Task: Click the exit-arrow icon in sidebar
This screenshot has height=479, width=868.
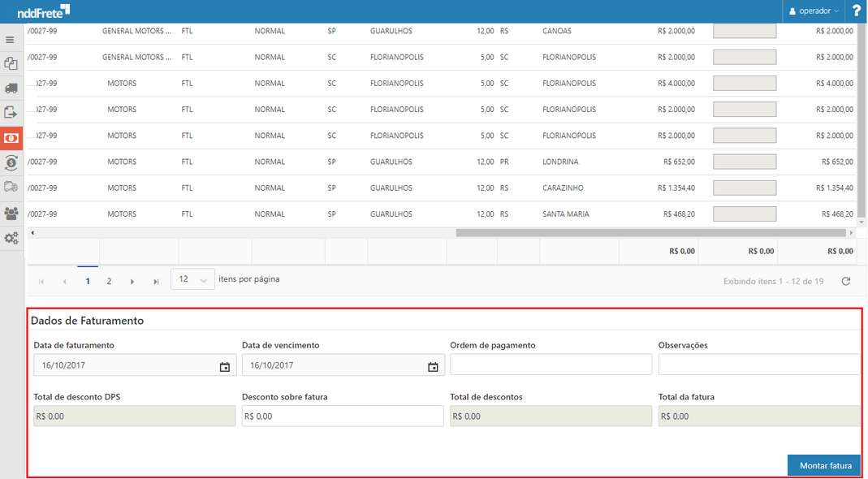Action: (x=11, y=113)
